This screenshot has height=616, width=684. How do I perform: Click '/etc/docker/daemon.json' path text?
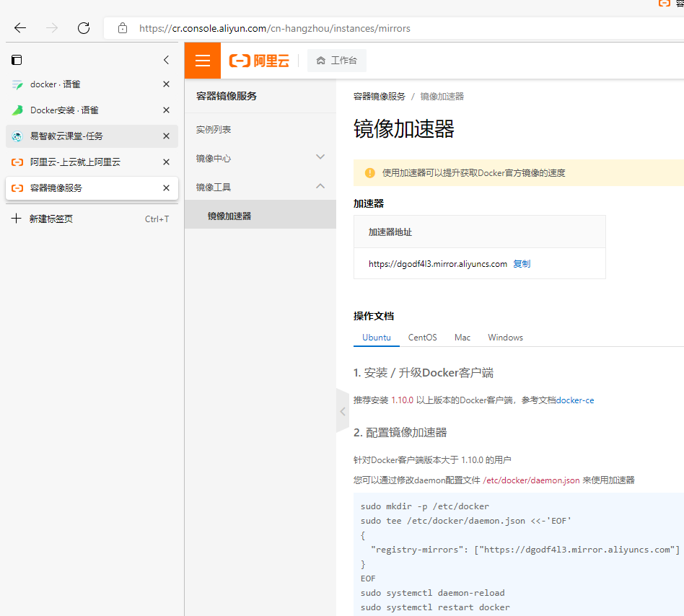tap(531, 480)
